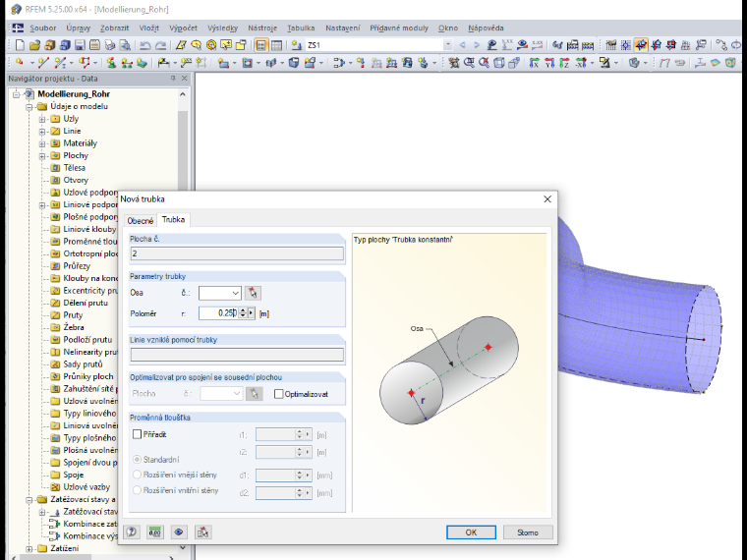Click the New nodal support icon

pyautogui.click(x=111, y=62)
